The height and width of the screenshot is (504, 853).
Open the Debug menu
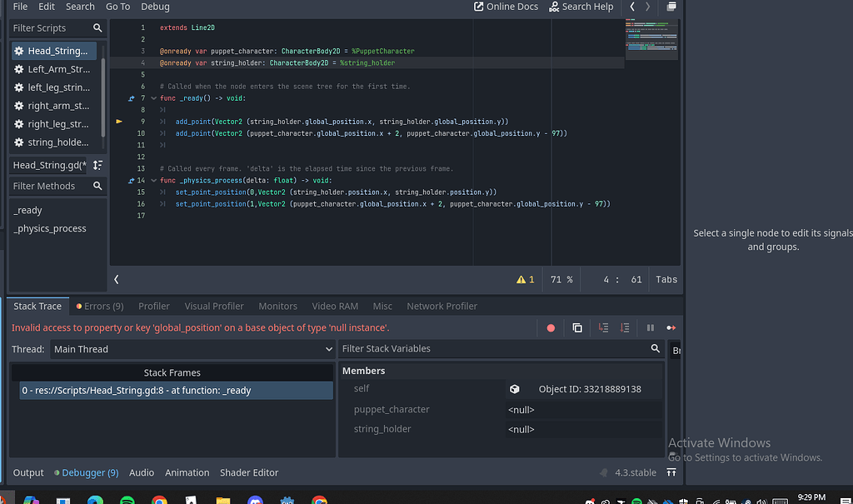point(155,7)
